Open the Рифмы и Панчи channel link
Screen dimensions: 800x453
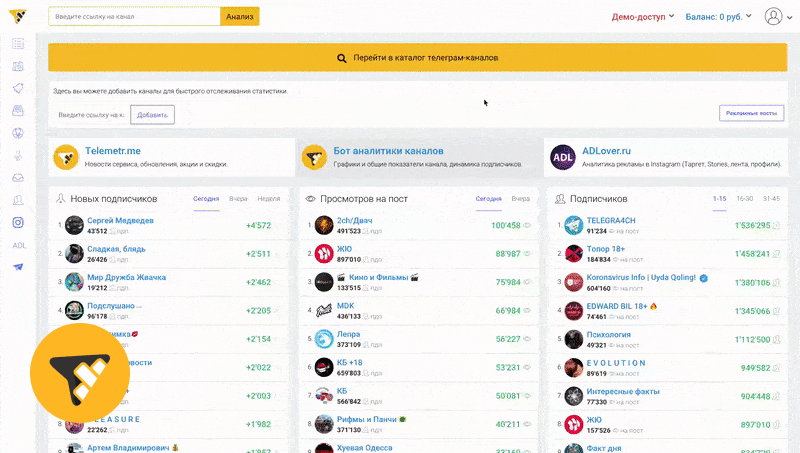point(367,419)
